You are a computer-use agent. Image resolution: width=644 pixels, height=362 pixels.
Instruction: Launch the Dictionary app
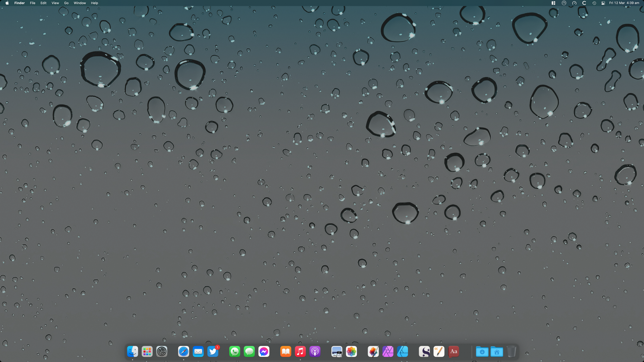[454, 351]
